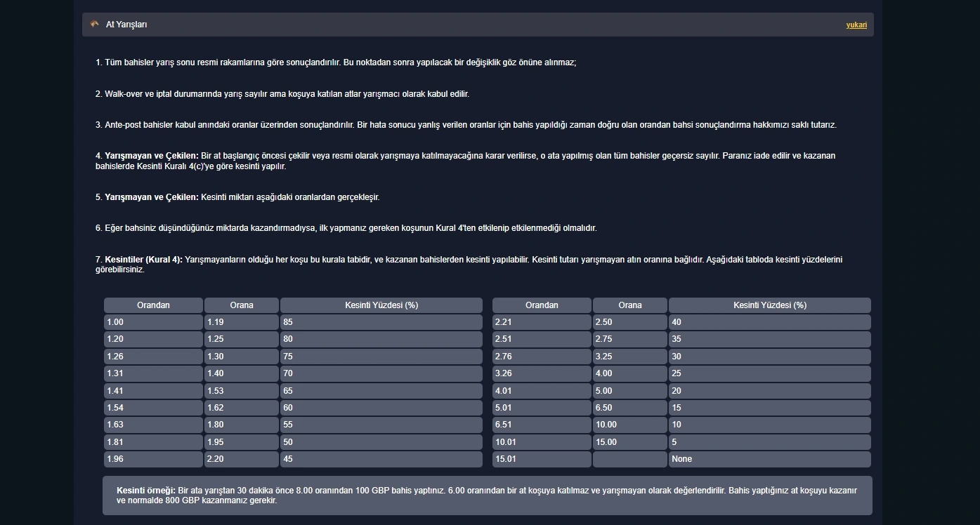
Task: Select the 1.41 table cell
Action: coord(153,391)
